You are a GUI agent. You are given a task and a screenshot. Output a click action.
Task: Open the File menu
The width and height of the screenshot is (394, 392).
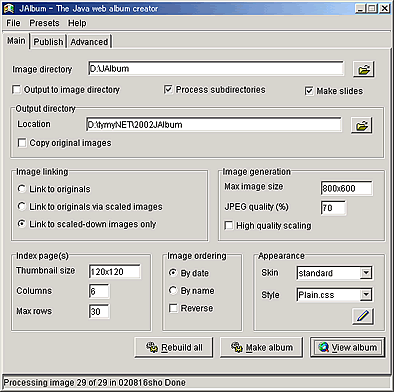tap(13, 23)
